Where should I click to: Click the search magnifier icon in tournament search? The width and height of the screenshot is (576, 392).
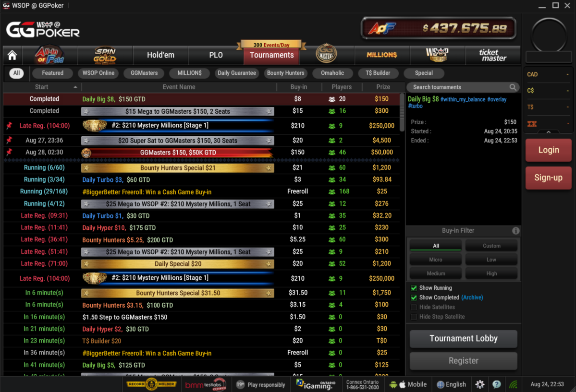coord(513,87)
